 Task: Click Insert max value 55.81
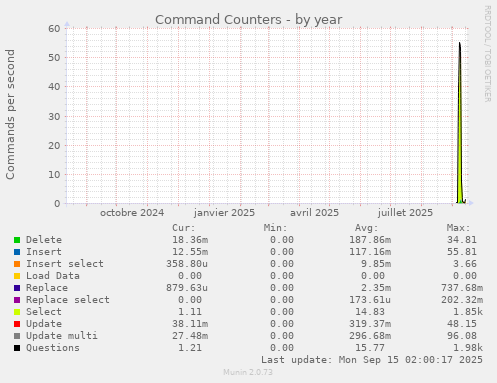click(x=462, y=252)
